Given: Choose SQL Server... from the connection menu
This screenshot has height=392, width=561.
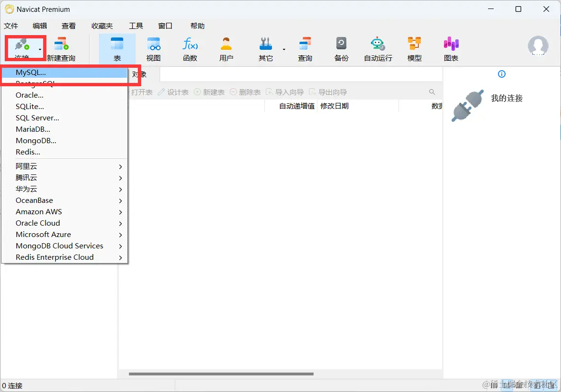Looking at the screenshot, I should [x=64, y=118].
